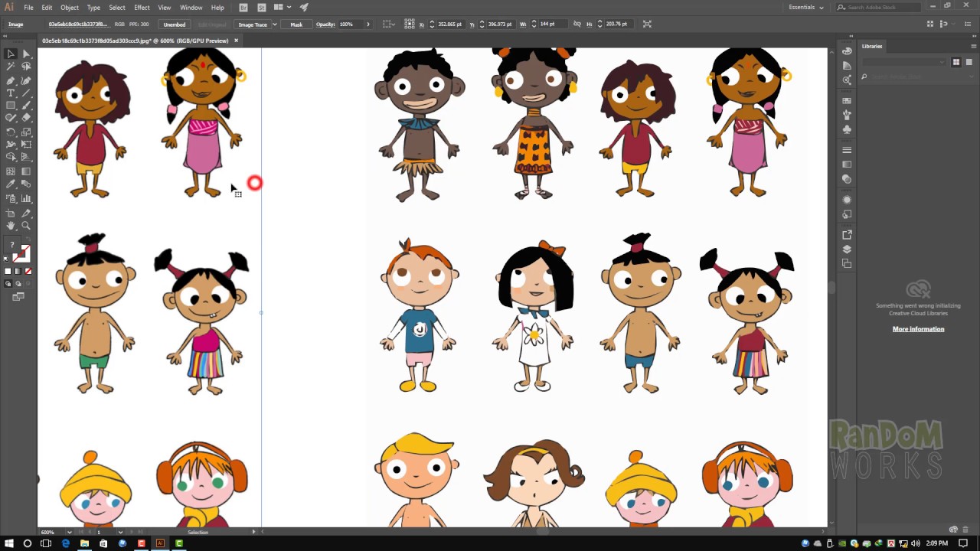Click the Opacity label link
Screen dimensions: 980x551
pyautogui.click(x=325, y=24)
